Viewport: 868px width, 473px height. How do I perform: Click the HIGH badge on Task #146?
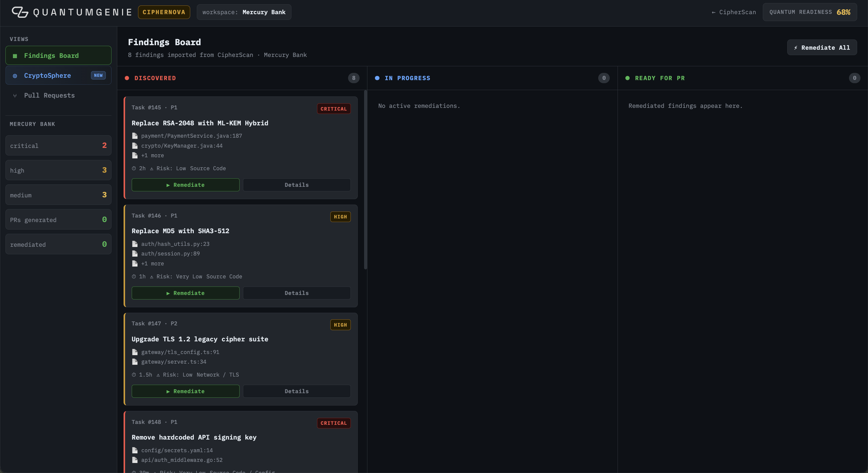pos(340,217)
